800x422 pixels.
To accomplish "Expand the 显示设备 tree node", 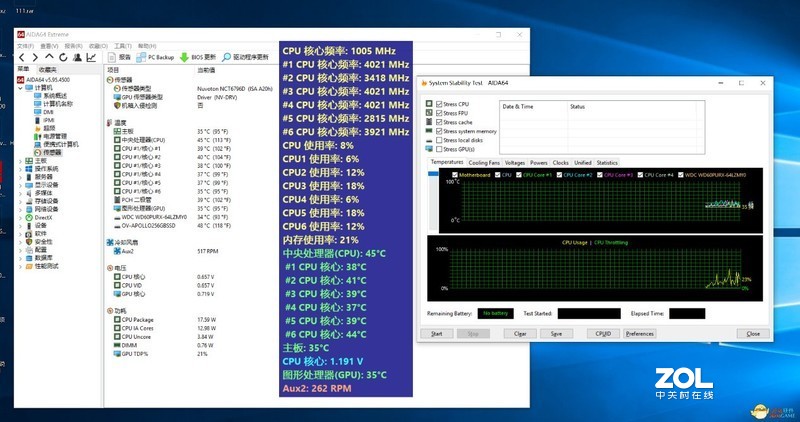I will click(x=20, y=185).
